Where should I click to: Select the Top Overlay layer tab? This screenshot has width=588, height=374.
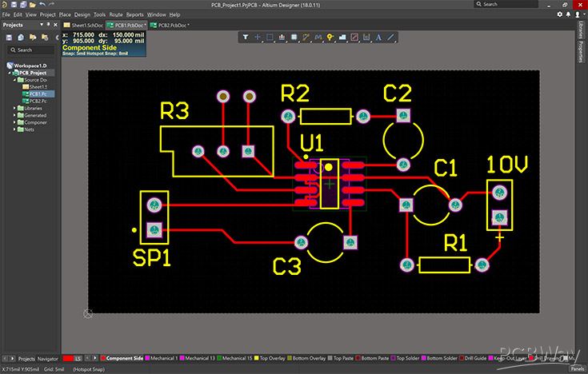point(270,358)
